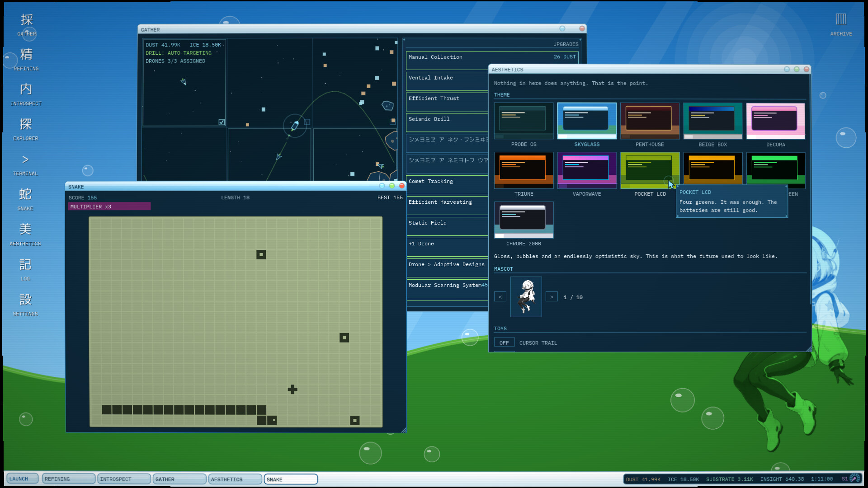Buy the Ventral Intake upgrade

(x=447, y=81)
